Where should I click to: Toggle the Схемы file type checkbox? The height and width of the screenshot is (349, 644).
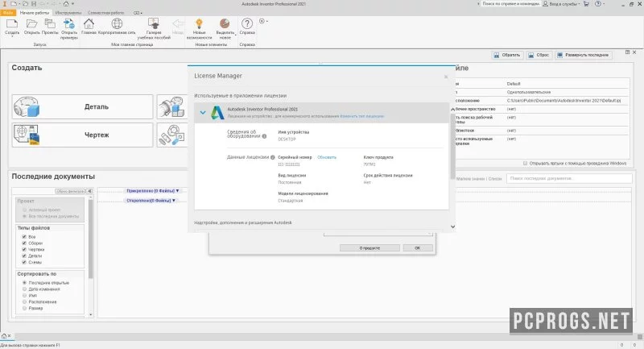point(24,262)
